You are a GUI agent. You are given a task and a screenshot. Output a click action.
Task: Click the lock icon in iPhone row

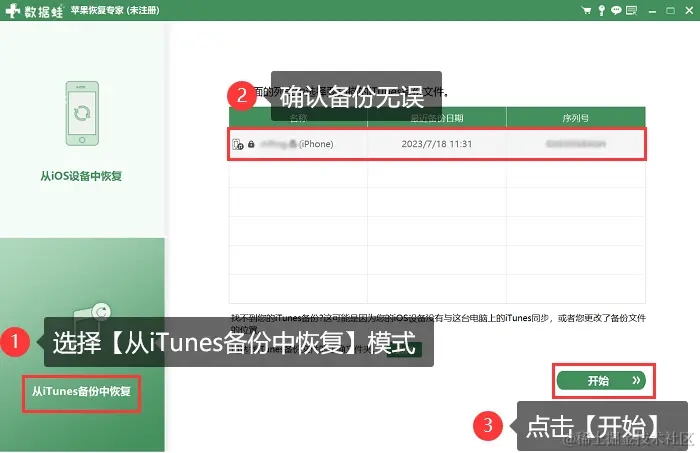point(251,144)
